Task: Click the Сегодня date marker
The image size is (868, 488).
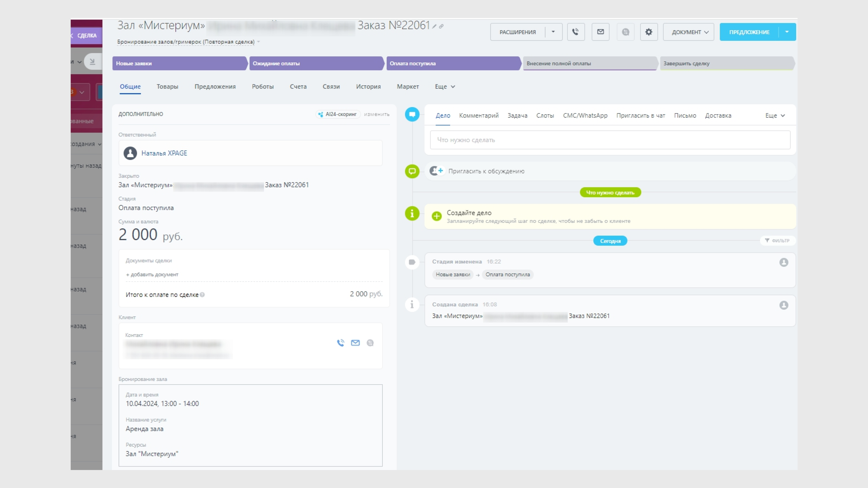Action: [610, 241]
